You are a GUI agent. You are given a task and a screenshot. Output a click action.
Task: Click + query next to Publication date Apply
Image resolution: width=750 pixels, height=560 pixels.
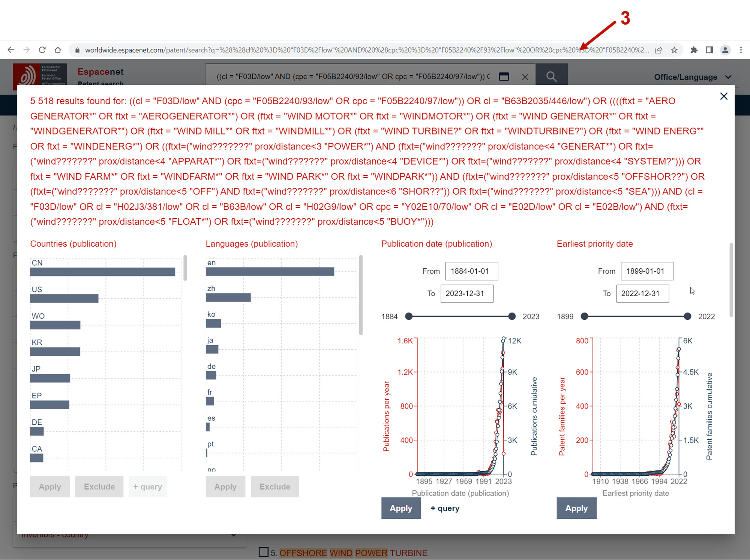pos(445,508)
